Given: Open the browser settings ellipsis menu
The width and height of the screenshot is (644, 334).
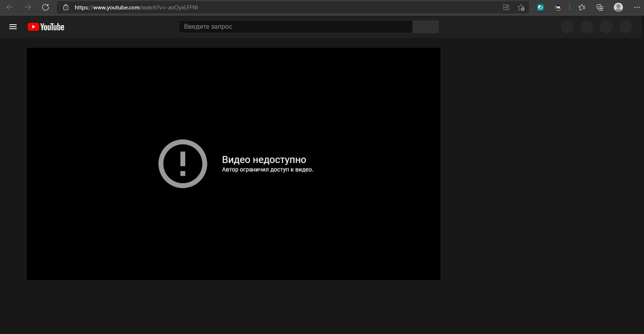Looking at the screenshot, I should pos(636,8).
